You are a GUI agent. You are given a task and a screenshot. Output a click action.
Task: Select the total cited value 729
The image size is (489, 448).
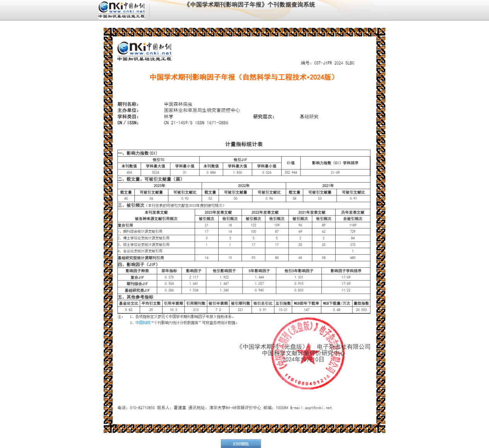[x=353, y=232]
